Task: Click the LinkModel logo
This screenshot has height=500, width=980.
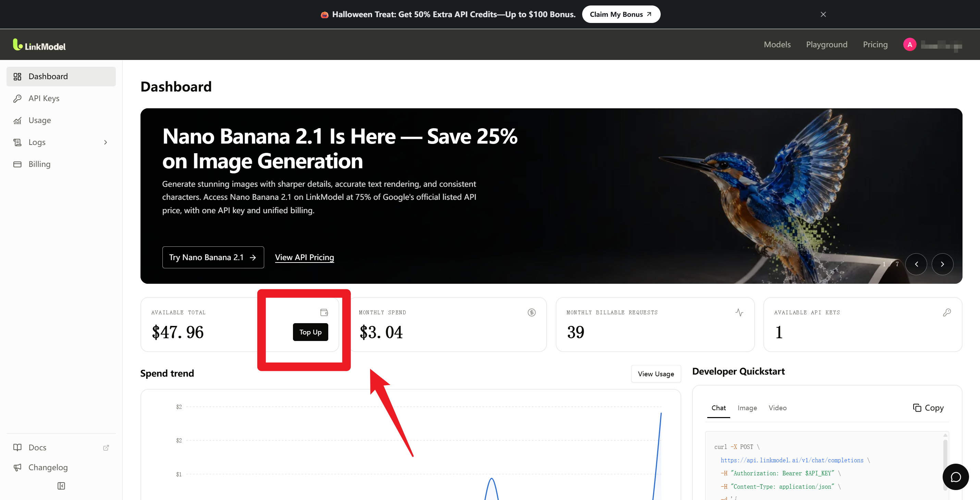Action: tap(39, 45)
